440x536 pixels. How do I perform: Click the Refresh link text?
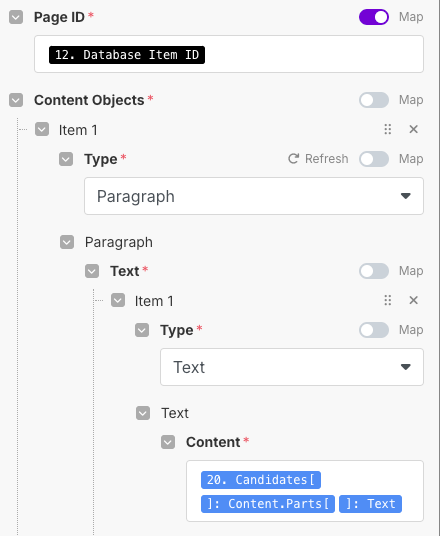pos(326,159)
